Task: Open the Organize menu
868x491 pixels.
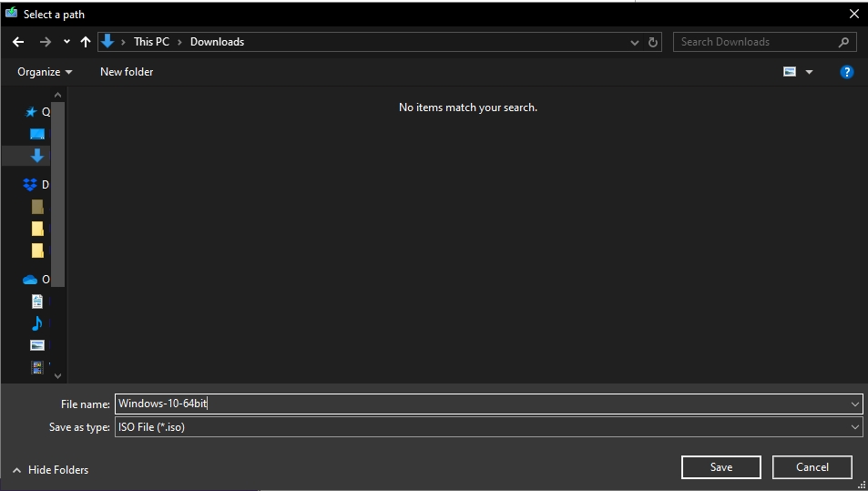Action: (45, 72)
